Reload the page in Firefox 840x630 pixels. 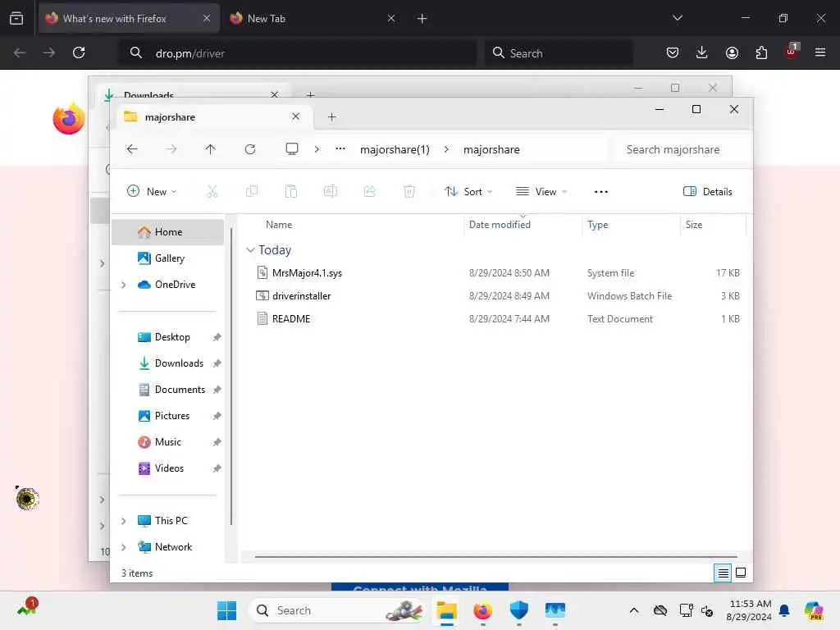point(79,52)
